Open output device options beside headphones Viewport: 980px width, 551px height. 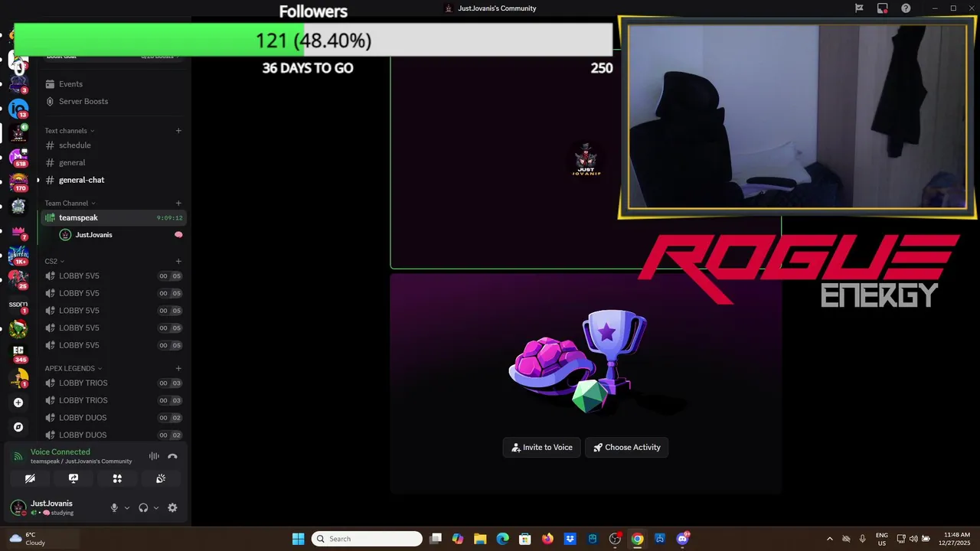156,507
